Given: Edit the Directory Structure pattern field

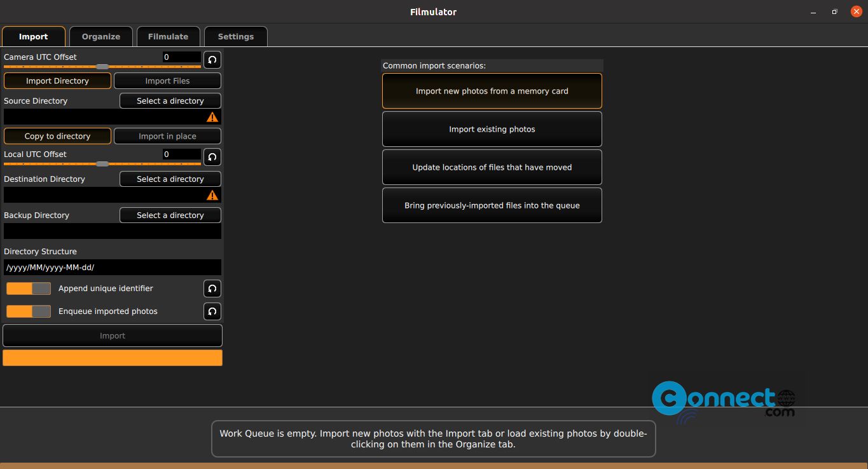Looking at the screenshot, I should (113, 268).
